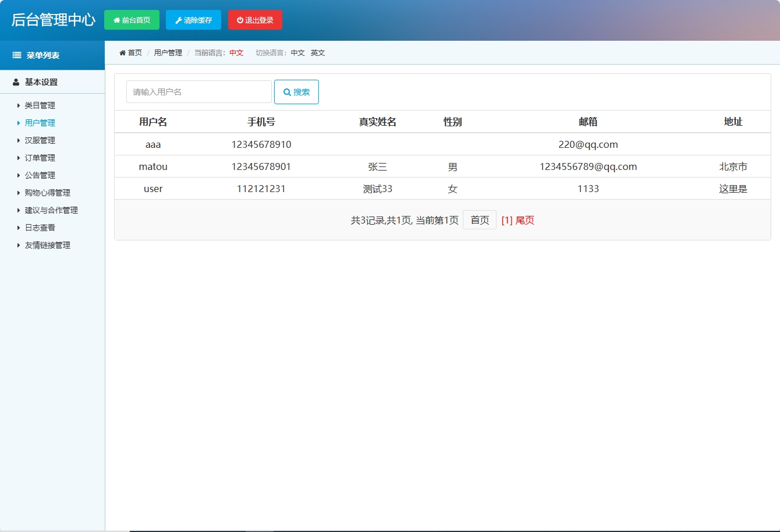Click the 首页 pagination button

point(479,219)
